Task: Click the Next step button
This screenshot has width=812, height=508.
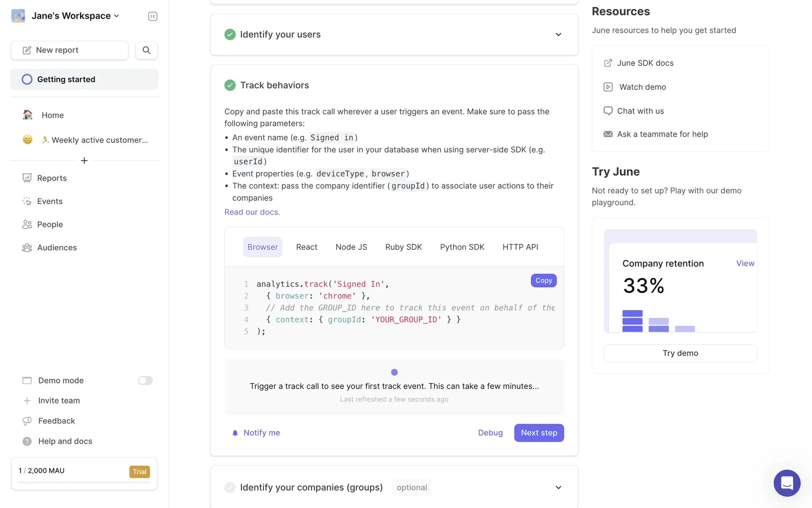Action: pyautogui.click(x=539, y=433)
